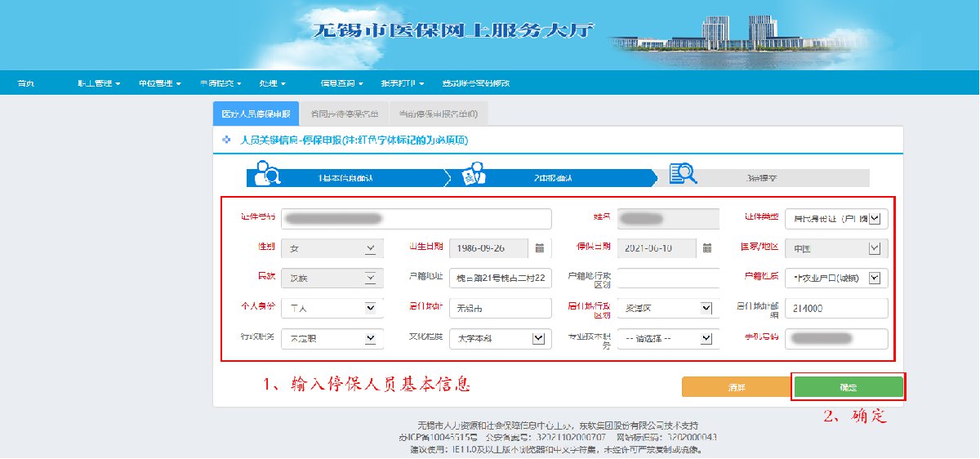This screenshot has width=980, height=459.
Task: Click the green 确定 button
Action: click(x=848, y=387)
